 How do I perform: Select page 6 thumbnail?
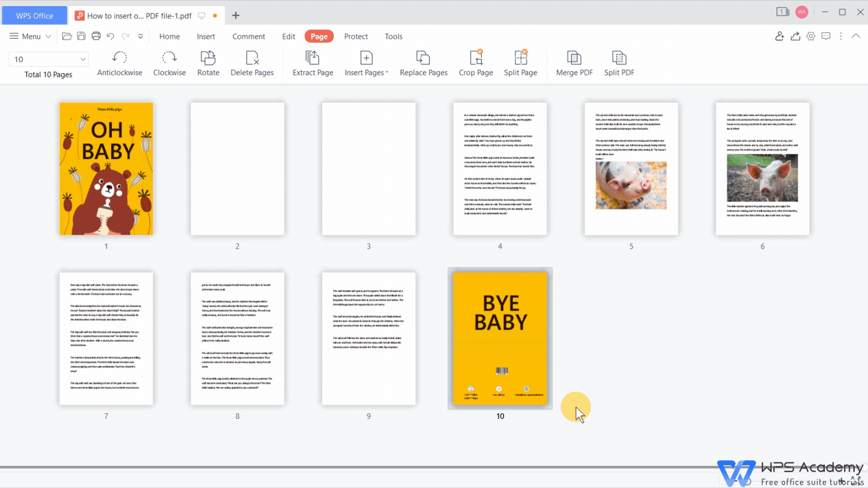762,169
